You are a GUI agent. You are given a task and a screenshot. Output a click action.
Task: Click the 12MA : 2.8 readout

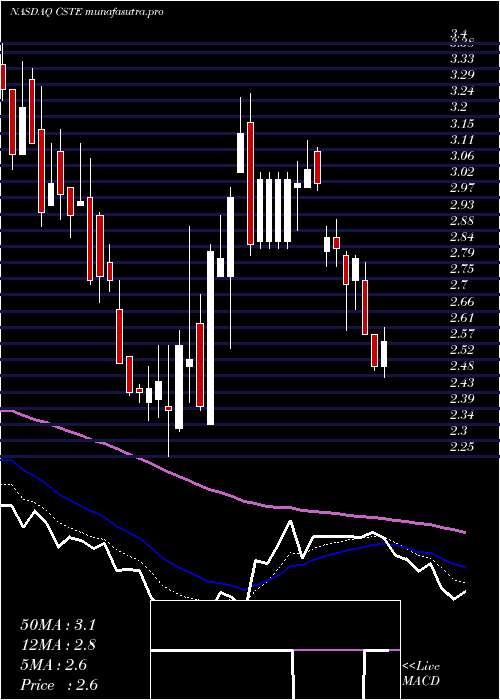pos(58,645)
